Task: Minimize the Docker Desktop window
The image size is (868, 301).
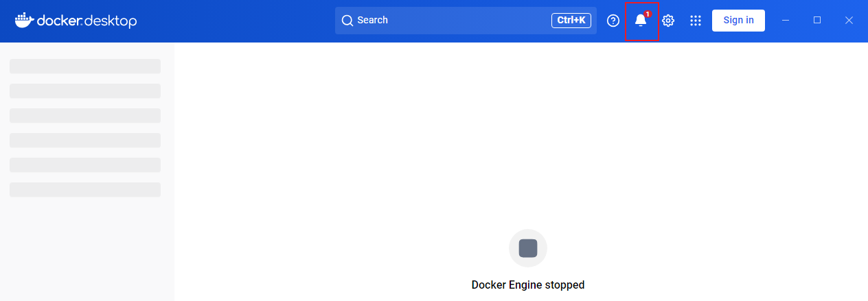Action: point(786,21)
